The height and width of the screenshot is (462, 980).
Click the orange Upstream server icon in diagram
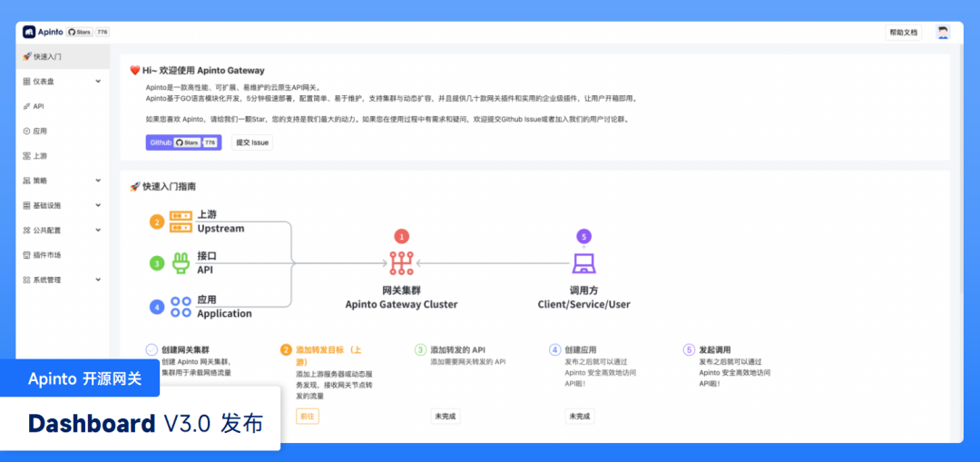[x=181, y=221]
